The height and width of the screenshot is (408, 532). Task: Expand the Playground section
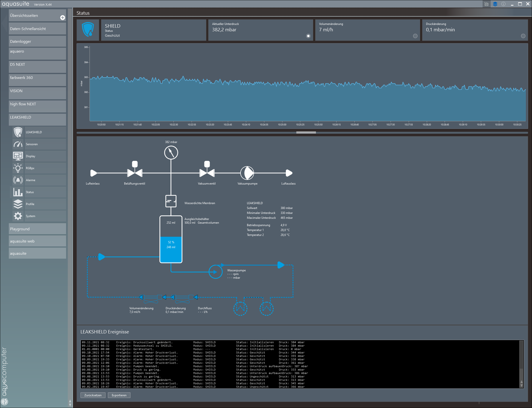point(37,229)
